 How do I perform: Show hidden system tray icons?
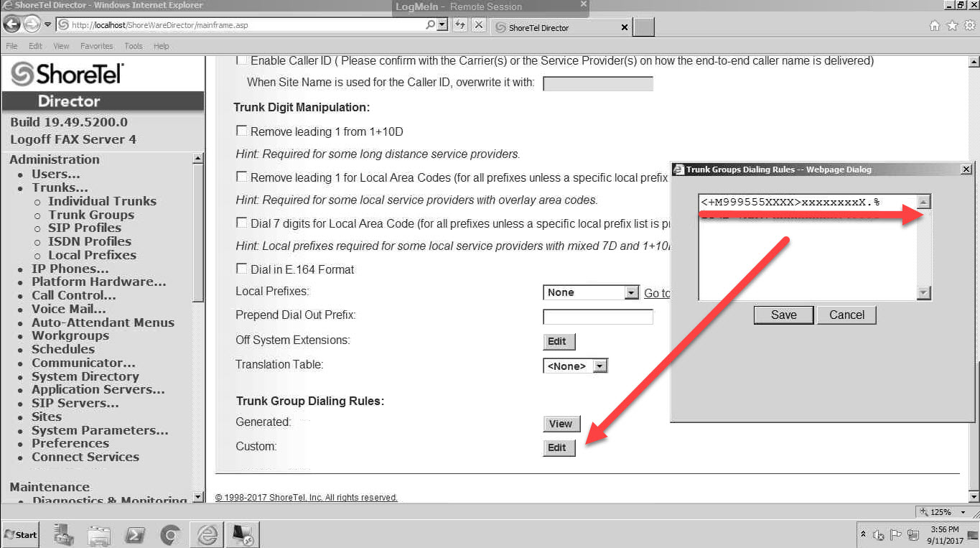coord(862,535)
